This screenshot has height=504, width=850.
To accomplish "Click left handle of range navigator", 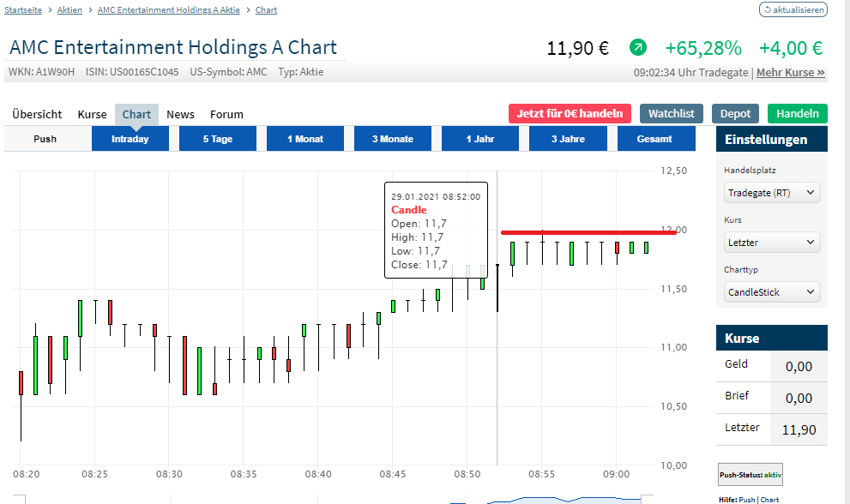I will [21, 499].
